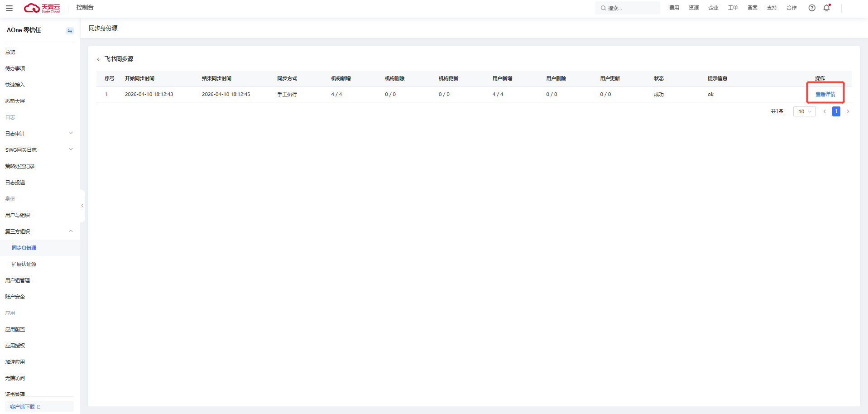868x414 pixels.
Task: Open the page size dropdown showing 10
Action: pyautogui.click(x=804, y=111)
